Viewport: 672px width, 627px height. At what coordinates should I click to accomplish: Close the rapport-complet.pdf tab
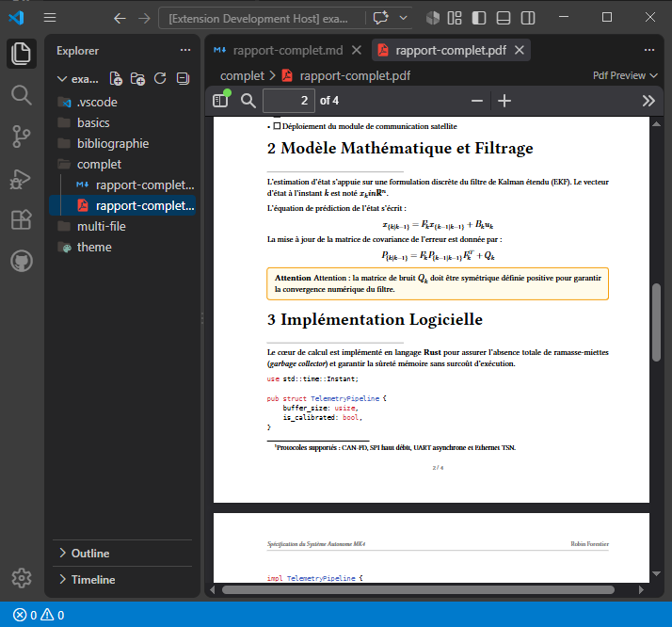coord(519,50)
